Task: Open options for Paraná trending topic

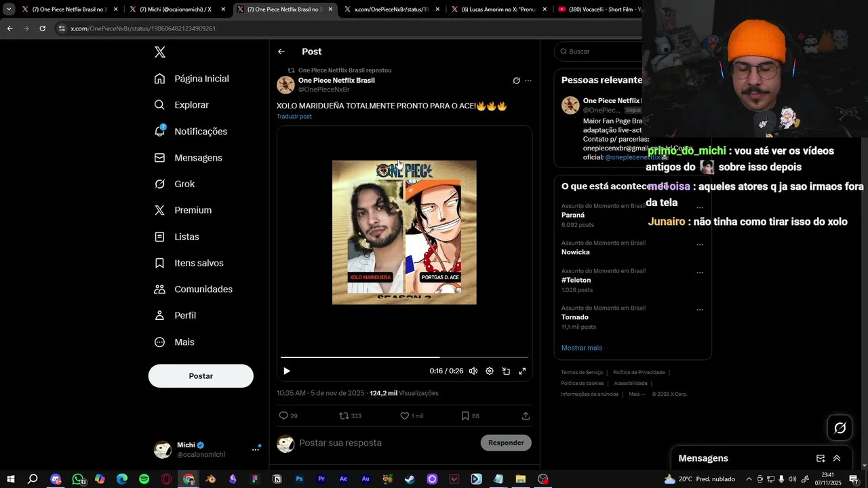Action: [700, 208]
